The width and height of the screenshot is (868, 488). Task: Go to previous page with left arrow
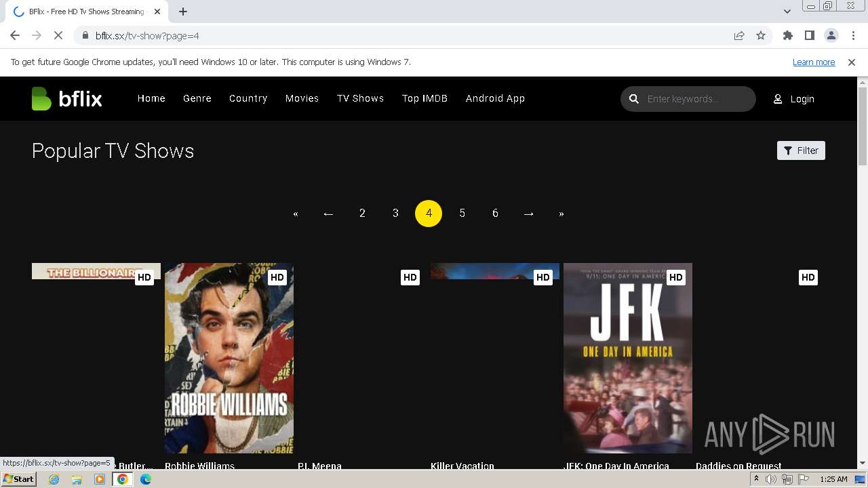click(329, 213)
